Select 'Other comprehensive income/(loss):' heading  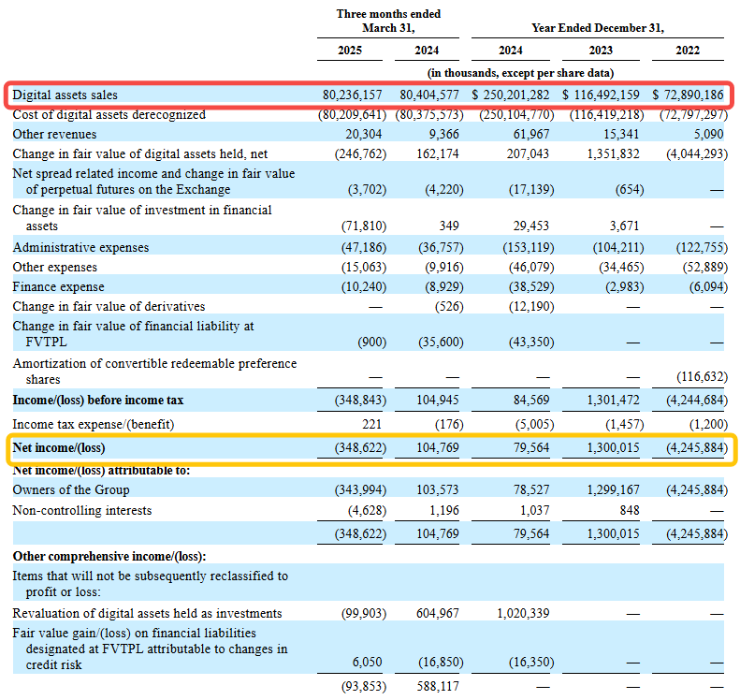[x=109, y=557]
